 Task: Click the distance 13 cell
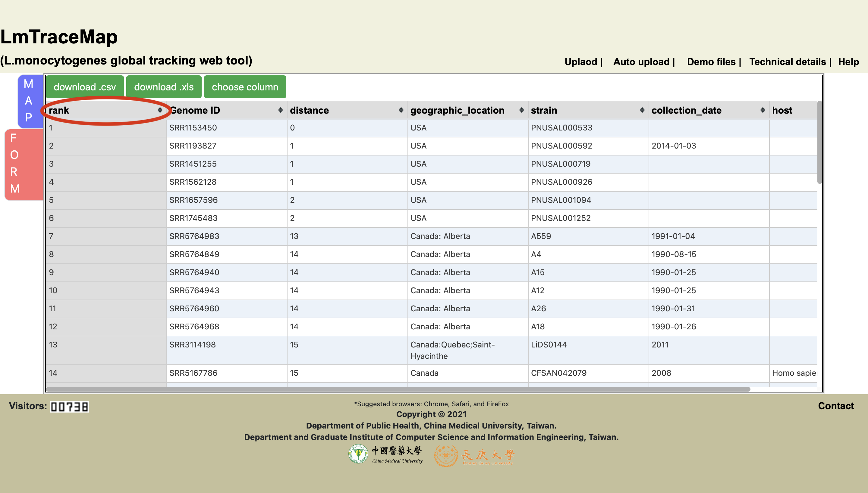click(347, 236)
